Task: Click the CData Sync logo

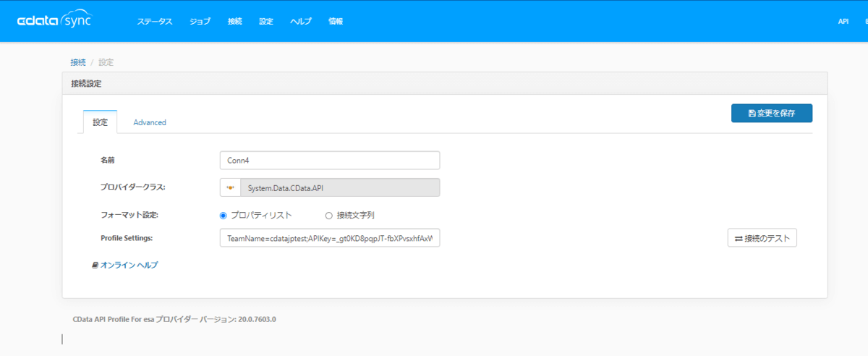Action: [x=54, y=21]
